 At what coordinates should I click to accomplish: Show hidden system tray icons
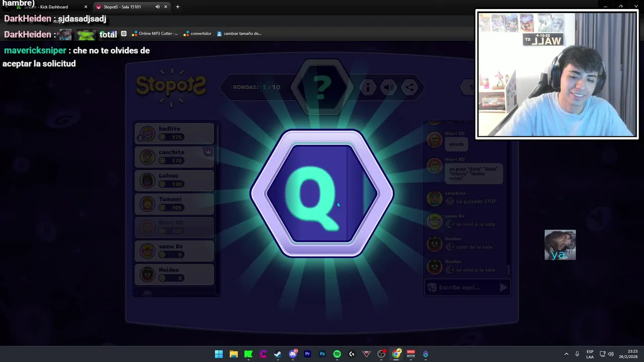(x=566, y=354)
